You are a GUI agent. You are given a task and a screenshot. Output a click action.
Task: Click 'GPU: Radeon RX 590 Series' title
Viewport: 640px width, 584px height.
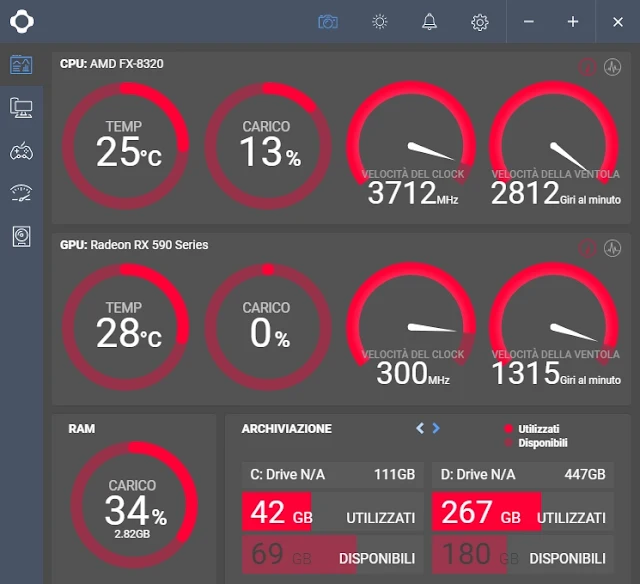(x=134, y=245)
